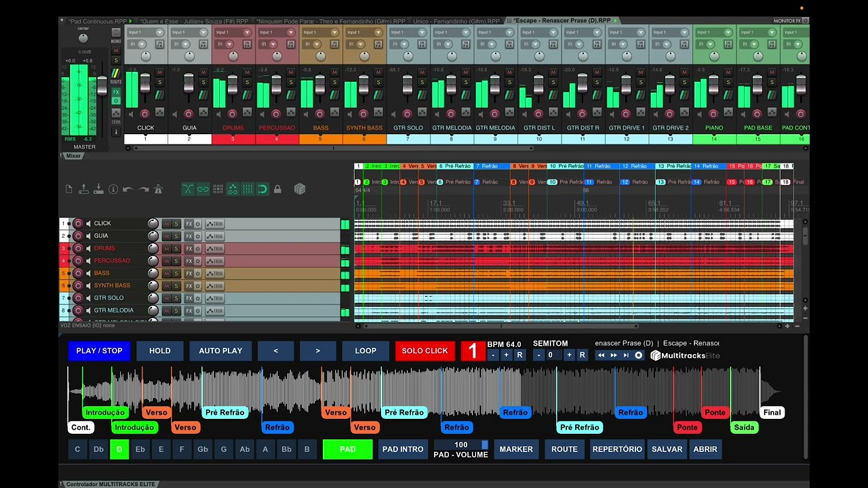Toggle ripple editing grid-dots icon
This screenshot has width=868, height=488.
click(x=218, y=190)
